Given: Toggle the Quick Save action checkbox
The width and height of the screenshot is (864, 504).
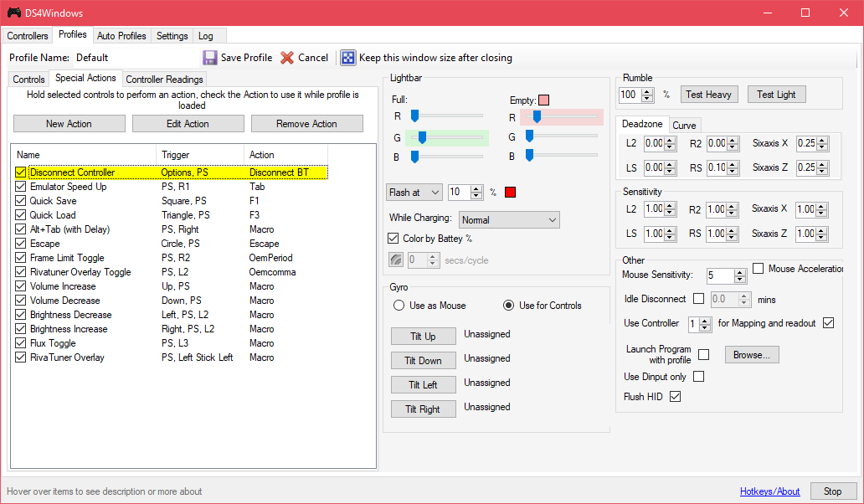Looking at the screenshot, I should [x=21, y=201].
